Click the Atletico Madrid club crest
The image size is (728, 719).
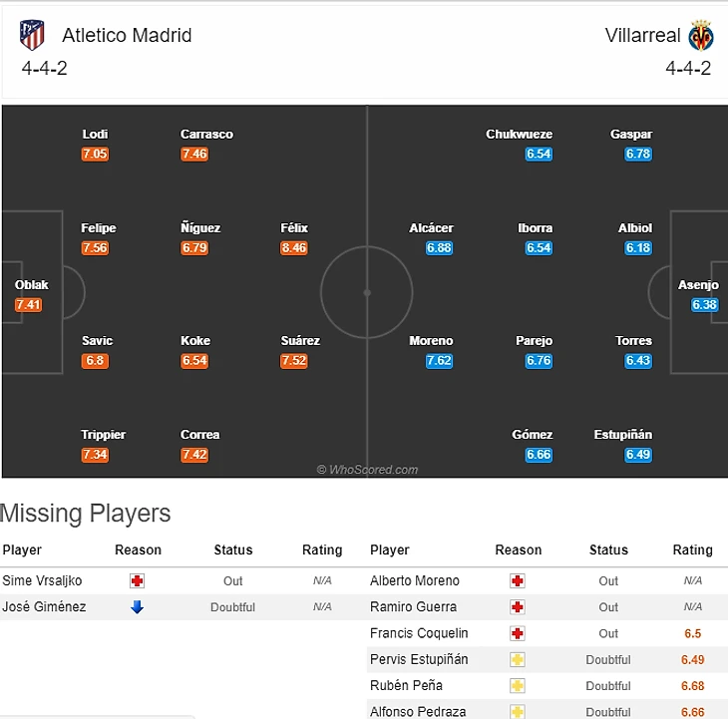32,36
